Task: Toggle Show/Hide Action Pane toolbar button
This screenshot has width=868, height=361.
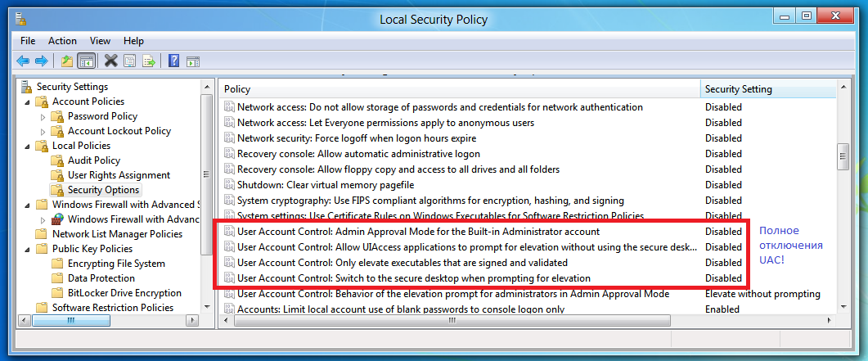Action: point(193,61)
